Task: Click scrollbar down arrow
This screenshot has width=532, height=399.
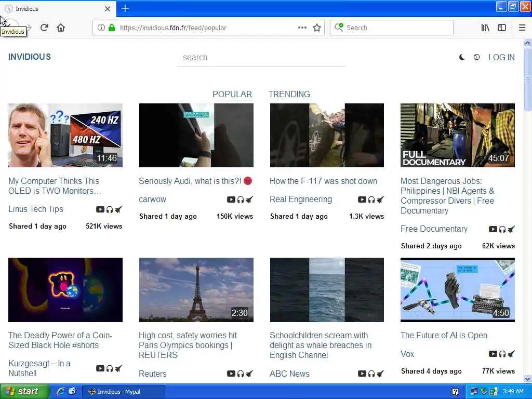Action: [x=527, y=379]
